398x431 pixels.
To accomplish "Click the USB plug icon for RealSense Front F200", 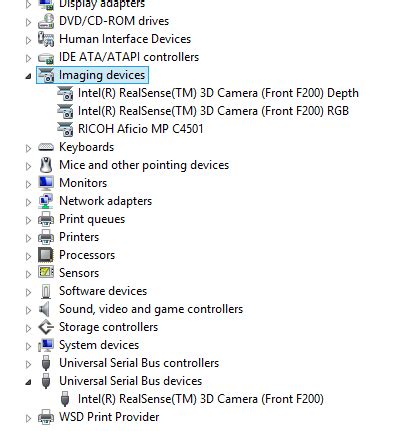I will tap(65, 399).
